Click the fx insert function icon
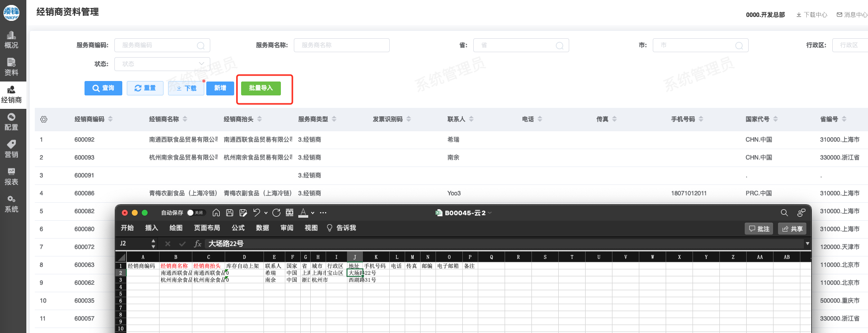 point(198,244)
